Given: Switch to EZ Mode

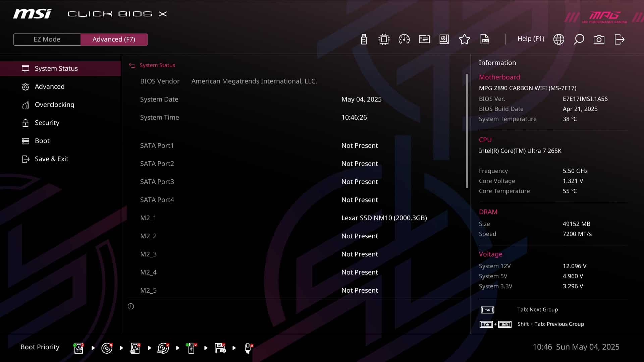Looking at the screenshot, I should click(x=47, y=39).
